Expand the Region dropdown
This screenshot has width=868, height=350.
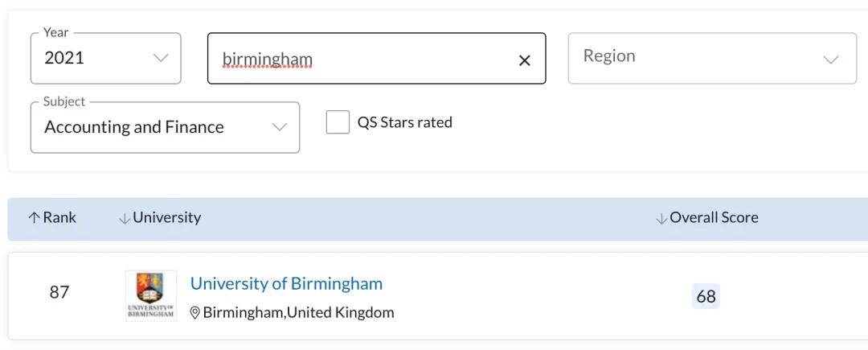[712, 58]
